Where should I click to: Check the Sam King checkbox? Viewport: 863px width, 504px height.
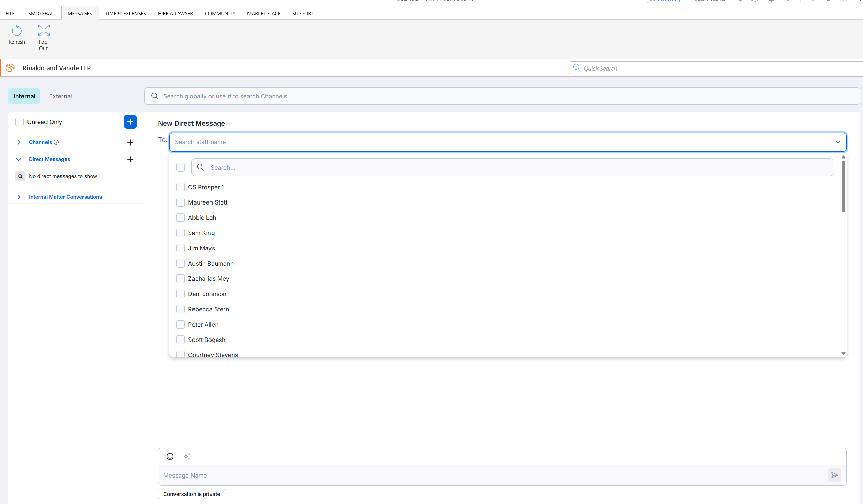click(181, 233)
